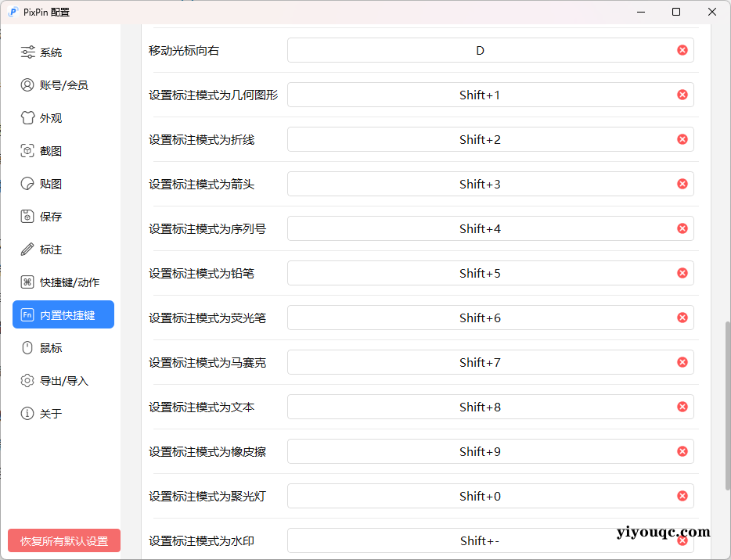Clear the Shift+1 几何图形 shortcut
The width and height of the screenshot is (731, 560).
pyautogui.click(x=682, y=94)
